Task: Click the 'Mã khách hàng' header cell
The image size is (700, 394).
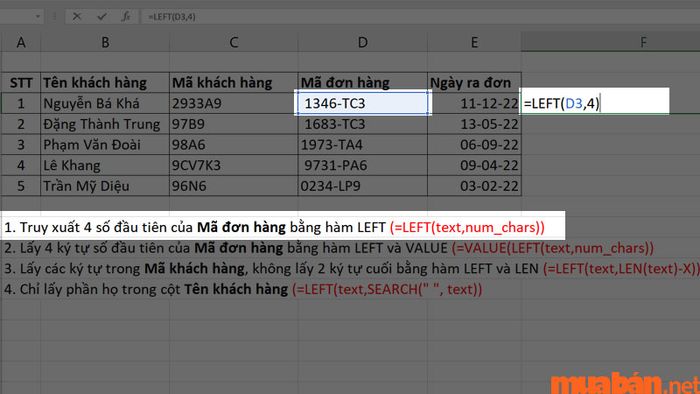Action: 233,83
